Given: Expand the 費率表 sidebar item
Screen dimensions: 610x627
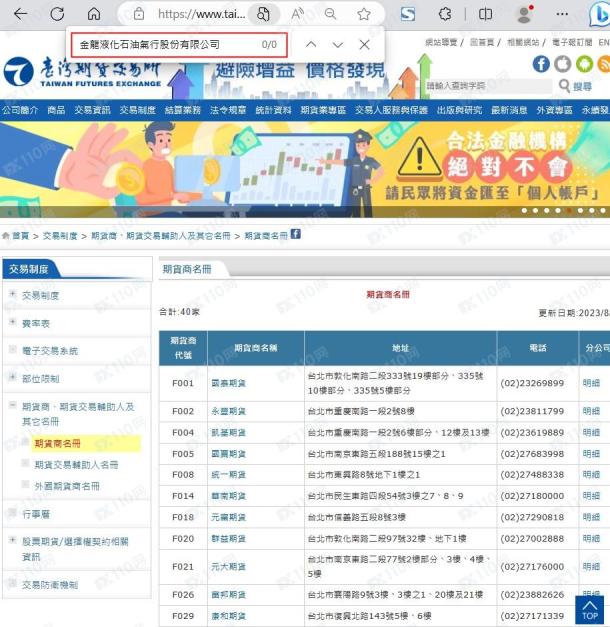Looking at the screenshot, I should [x=12, y=322].
